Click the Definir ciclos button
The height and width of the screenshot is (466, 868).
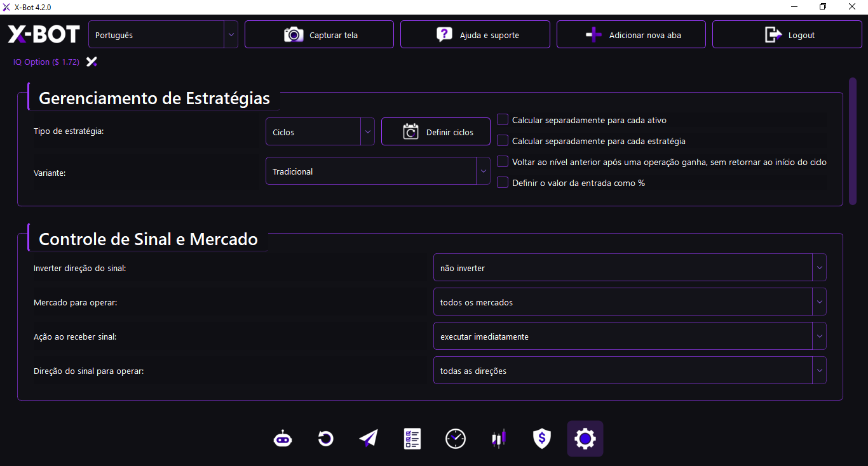[x=436, y=132]
